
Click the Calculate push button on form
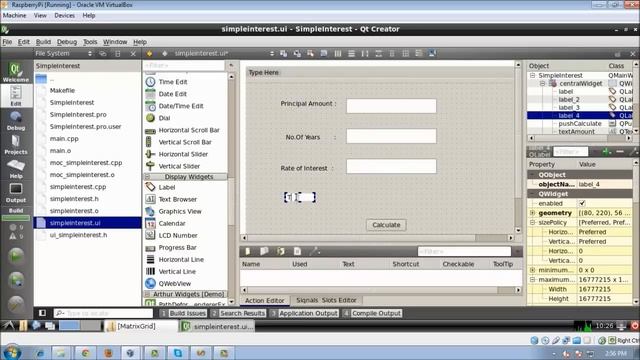point(386,225)
